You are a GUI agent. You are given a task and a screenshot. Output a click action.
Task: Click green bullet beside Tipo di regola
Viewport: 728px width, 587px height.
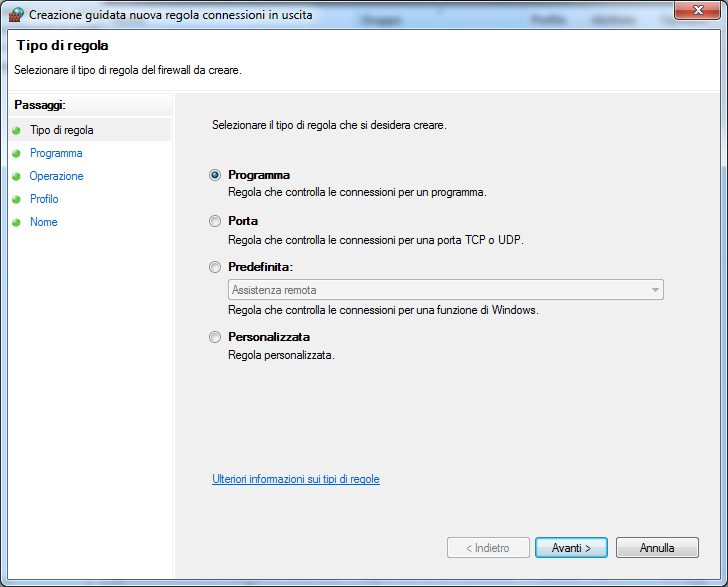16,131
